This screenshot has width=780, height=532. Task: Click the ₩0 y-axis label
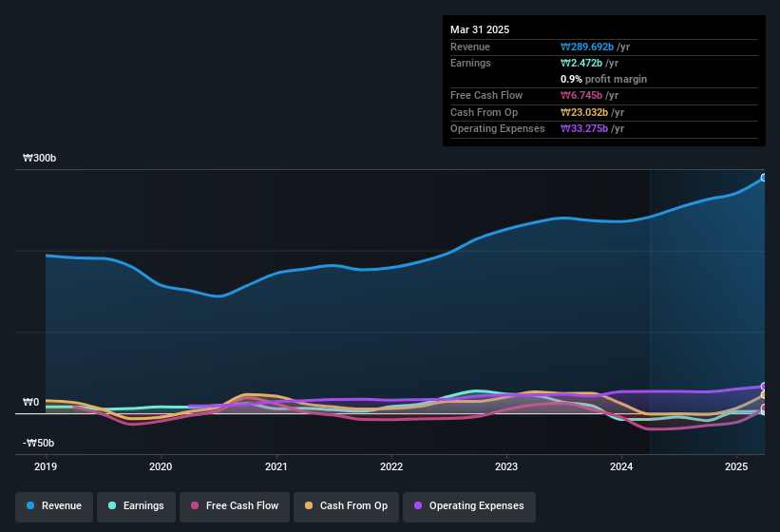tap(30, 402)
